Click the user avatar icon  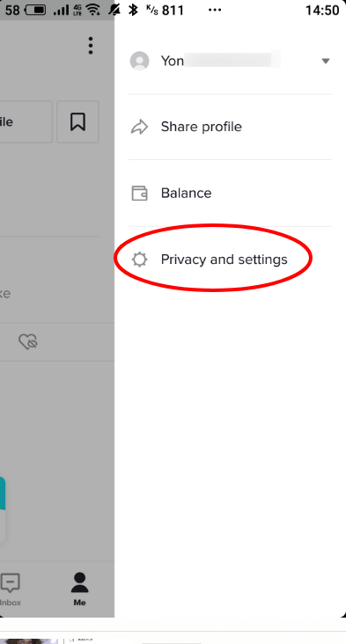(x=139, y=61)
